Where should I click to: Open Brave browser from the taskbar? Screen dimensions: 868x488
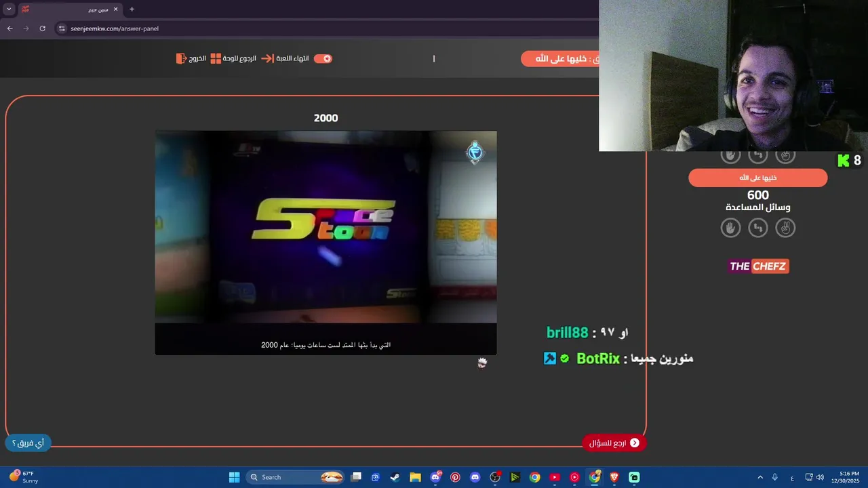[x=614, y=477]
